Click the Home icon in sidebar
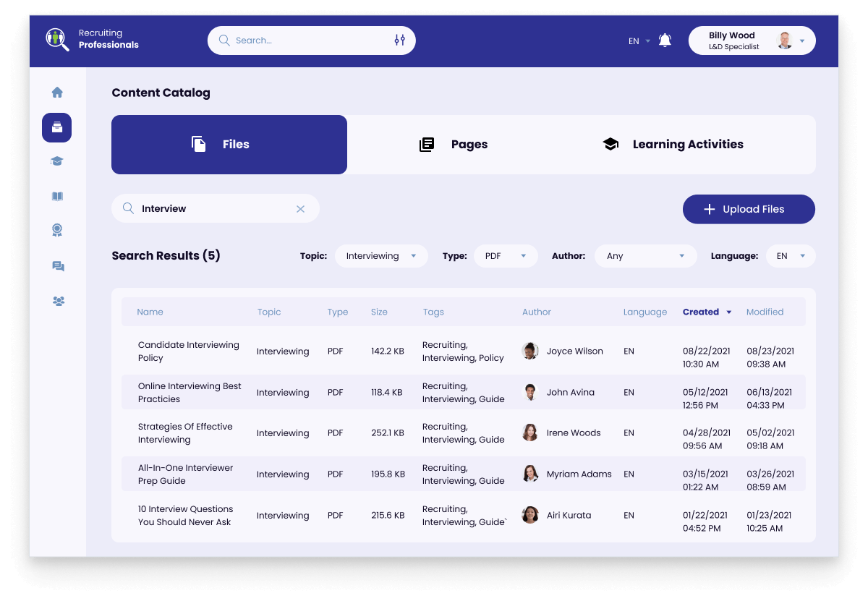This screenshot has width=868, height=601. tap(57, 93)
